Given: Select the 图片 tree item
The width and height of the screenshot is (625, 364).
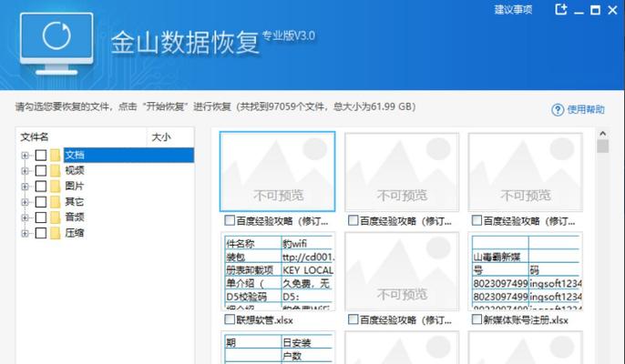Looking at the screenshot, I should pyautogui.click(x=75, y=187).
